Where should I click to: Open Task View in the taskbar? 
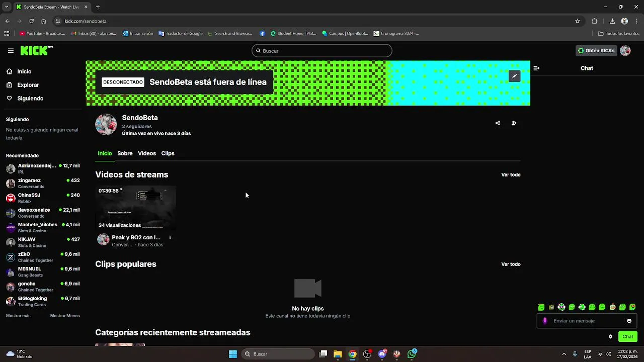click(324, 354)
